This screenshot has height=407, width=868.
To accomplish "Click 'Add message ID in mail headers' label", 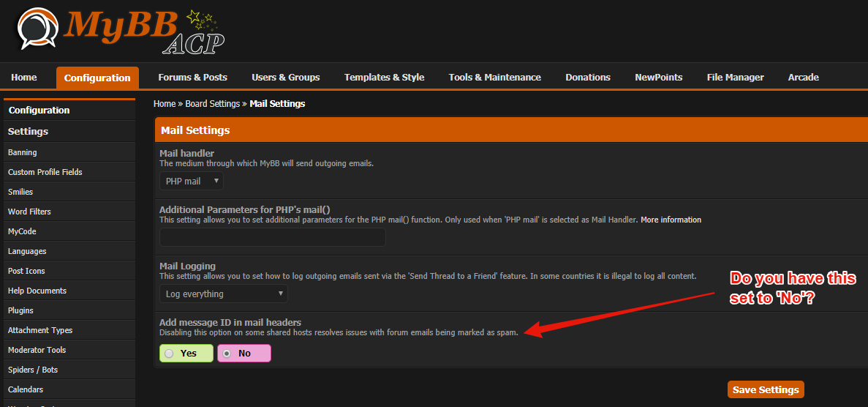I will (x=230, y=322).
